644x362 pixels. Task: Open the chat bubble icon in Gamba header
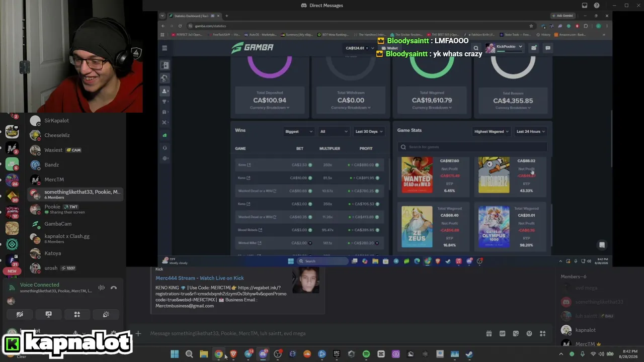[548, 48]
